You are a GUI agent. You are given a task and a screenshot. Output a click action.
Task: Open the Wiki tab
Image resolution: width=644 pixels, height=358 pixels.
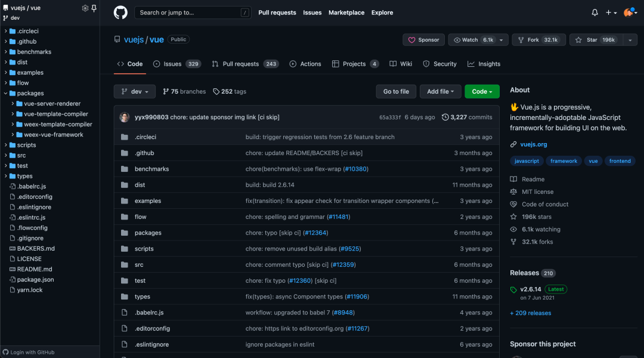click(401, 64)
